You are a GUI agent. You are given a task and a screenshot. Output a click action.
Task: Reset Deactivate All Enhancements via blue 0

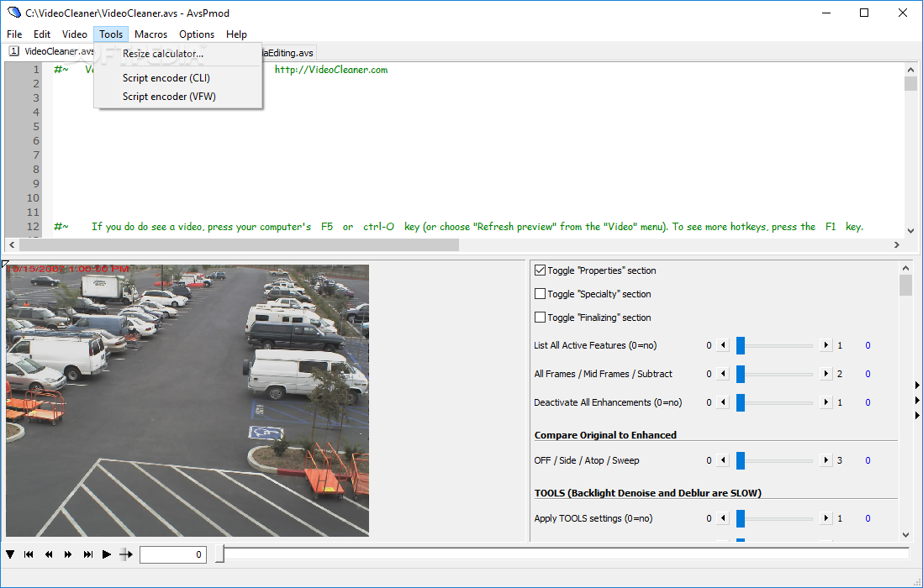coord(868,402)
